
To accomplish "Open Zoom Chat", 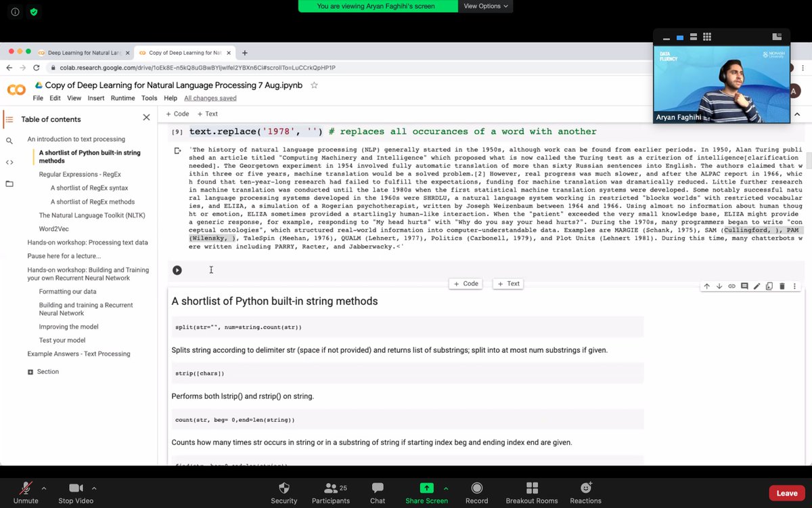I will point(378,492).
